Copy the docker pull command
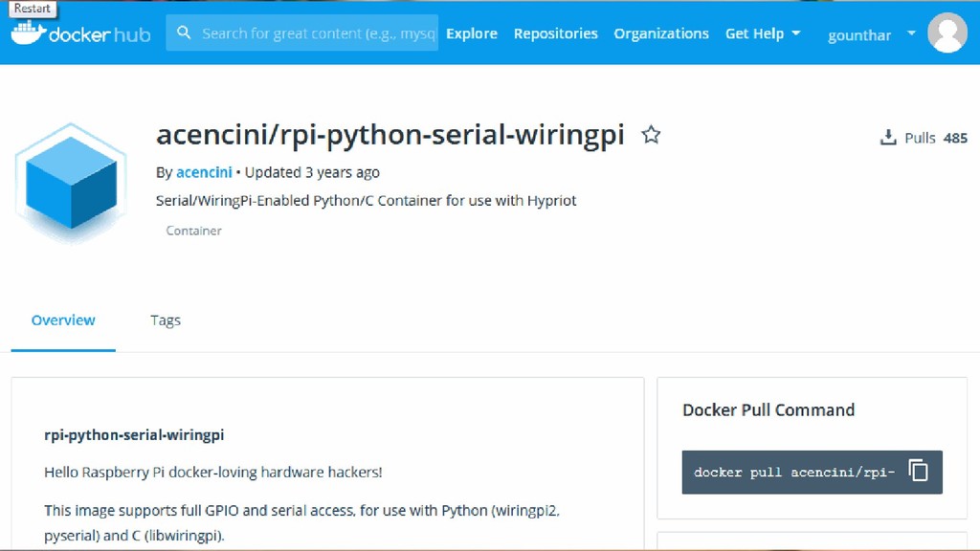 tap(918, 471)
